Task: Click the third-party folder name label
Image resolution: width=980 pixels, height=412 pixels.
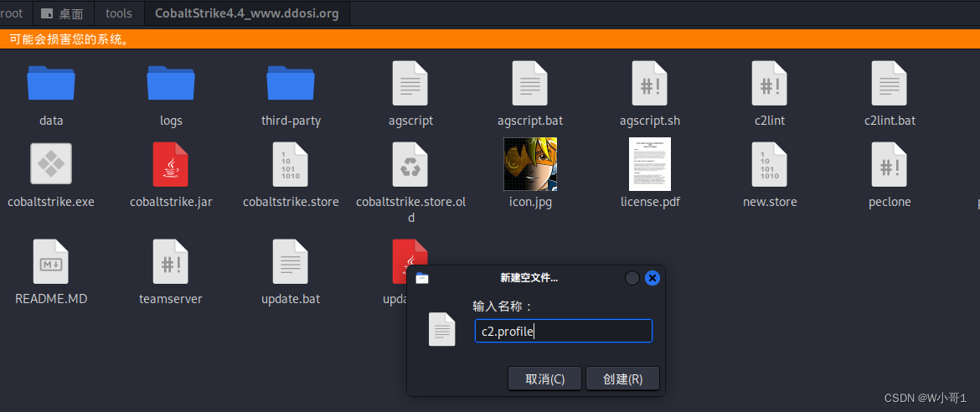Action: 291,121
